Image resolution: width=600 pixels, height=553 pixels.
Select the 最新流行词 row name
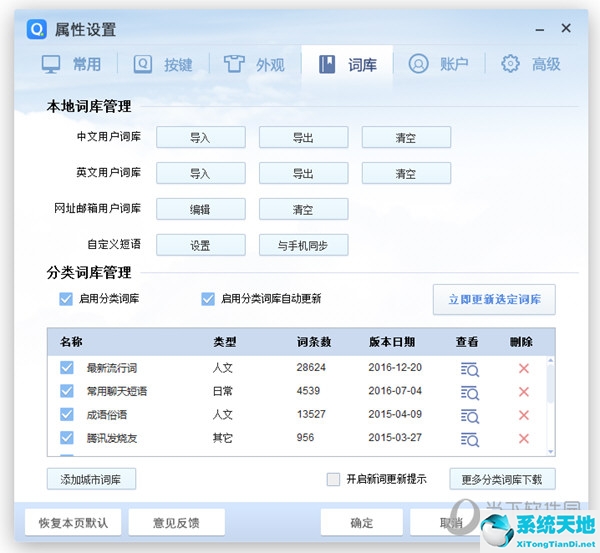112,368
